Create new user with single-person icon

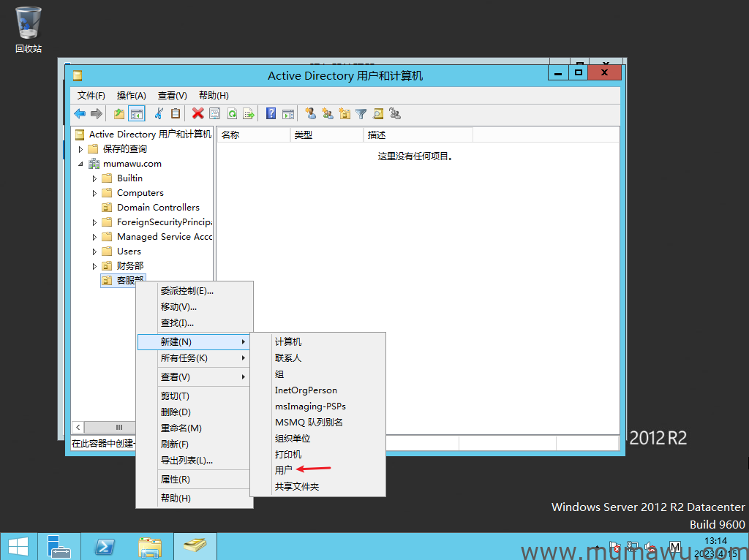click(310, 113)
